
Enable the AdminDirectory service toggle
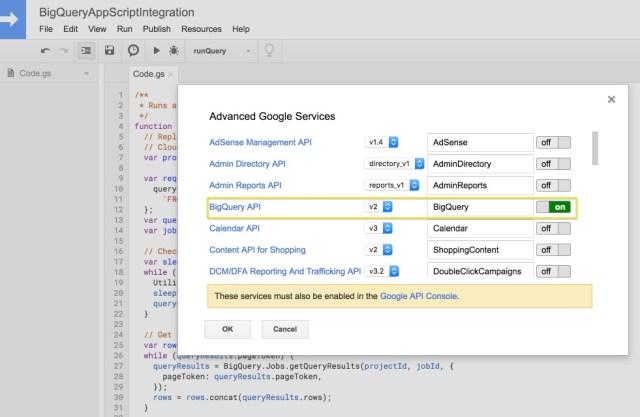coord(553,164)
